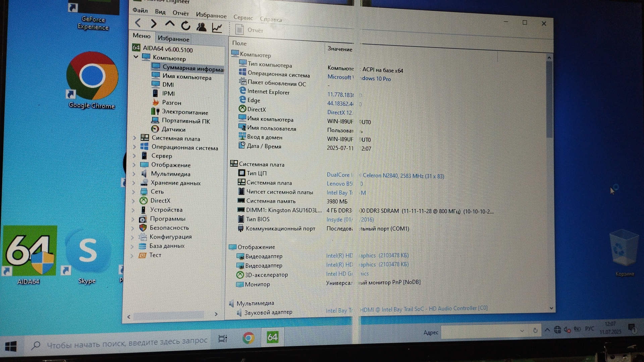644x362 pixels.
Task: Open the AIDA64 desktop shortcut icon
Action: click(30, 251)
